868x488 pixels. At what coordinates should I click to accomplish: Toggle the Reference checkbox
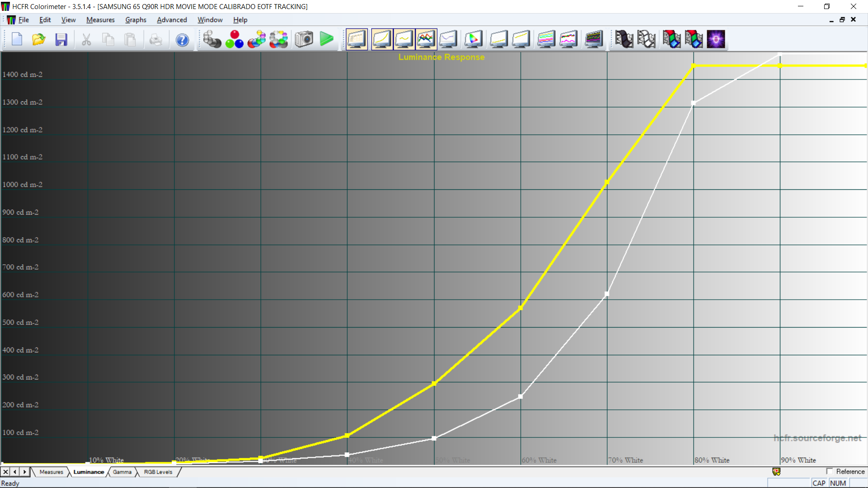830,471
